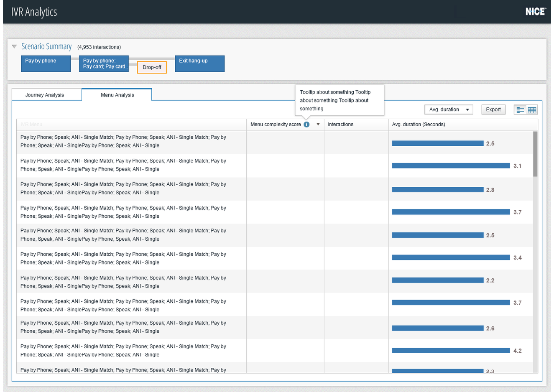The width and height of the screenshot is (554, 392).
Task: Click the Interactions column header
Action: pos(356,125)
